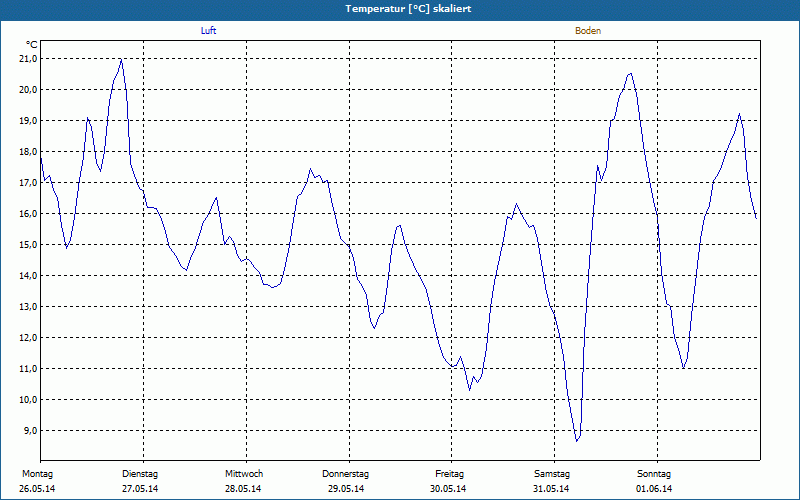Click the 'Montag' day label
Viewport: 800px width, 500px height.
[x=37, y=474]
